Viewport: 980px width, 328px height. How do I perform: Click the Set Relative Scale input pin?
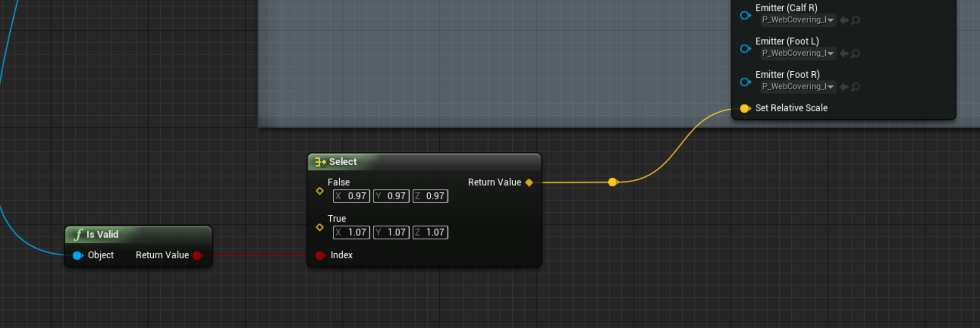[745, 108]
